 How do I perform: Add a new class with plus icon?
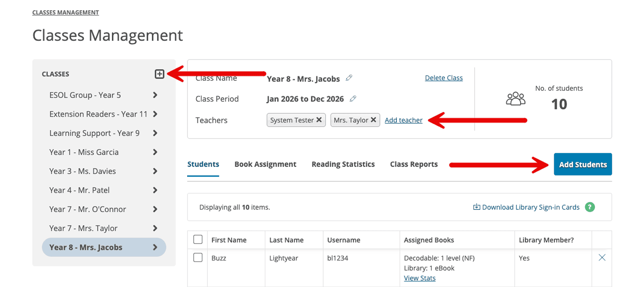point(159,74)
